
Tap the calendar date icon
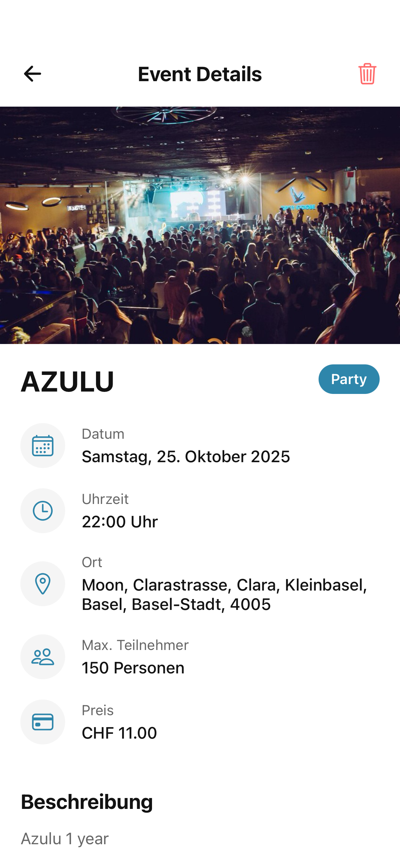pos(43,445)
